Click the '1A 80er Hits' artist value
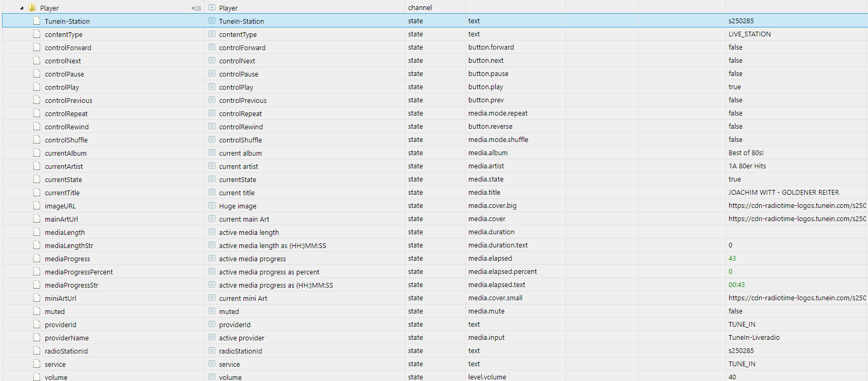The width and height of the screenshot is (868, 381). pyautogui.click(x=747, y=166)
